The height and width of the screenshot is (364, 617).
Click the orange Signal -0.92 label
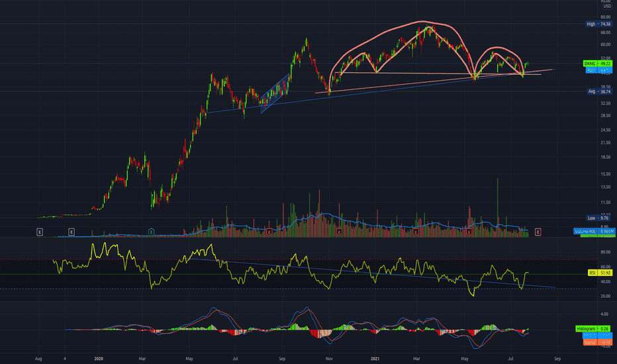pos(597,342)
